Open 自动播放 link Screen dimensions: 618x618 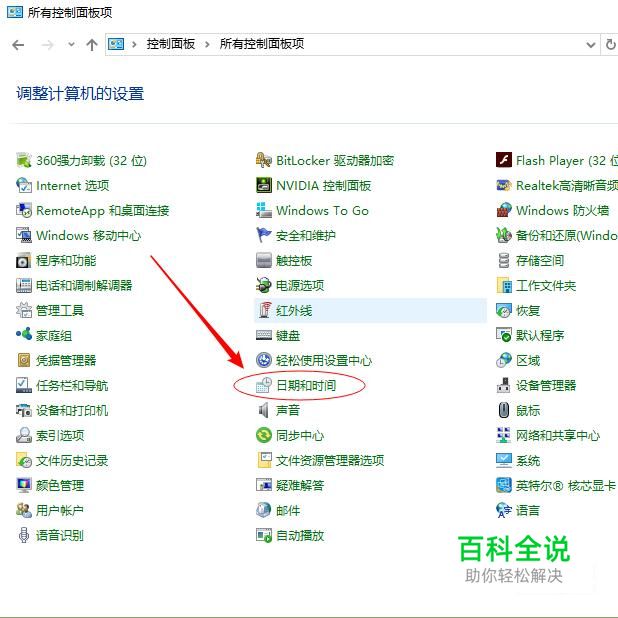pyautogui.click(x=300, y=535)
